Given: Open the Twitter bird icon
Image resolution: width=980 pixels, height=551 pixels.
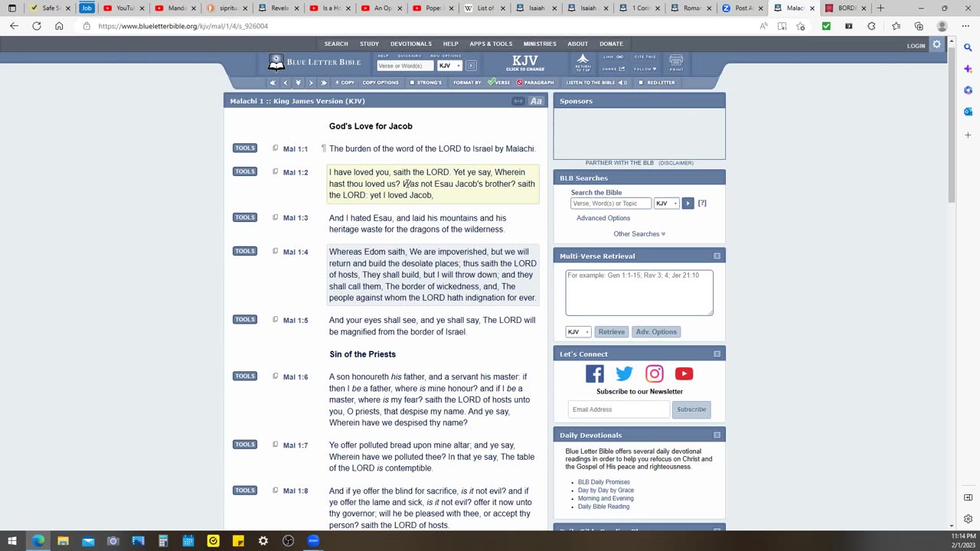Looking at the screenshot, I should click(x=624, y=373).
